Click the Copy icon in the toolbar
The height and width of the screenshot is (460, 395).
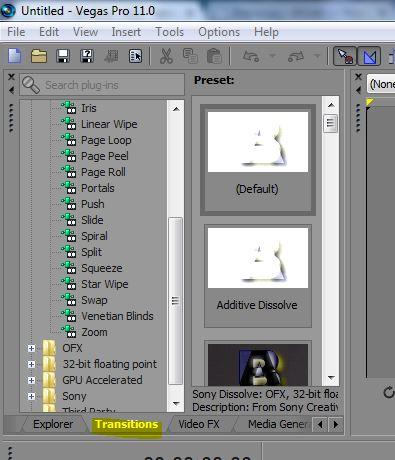(190, 56)
